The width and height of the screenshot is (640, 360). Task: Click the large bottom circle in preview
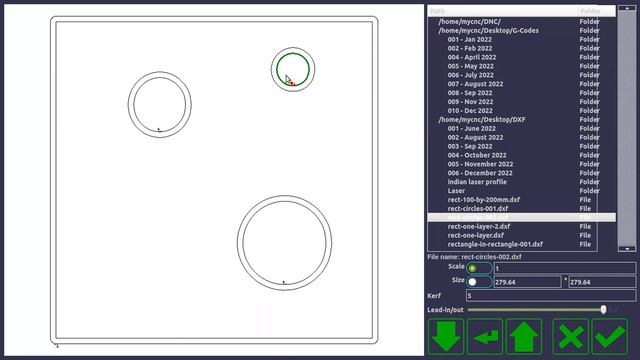click(x=284, y=243)
